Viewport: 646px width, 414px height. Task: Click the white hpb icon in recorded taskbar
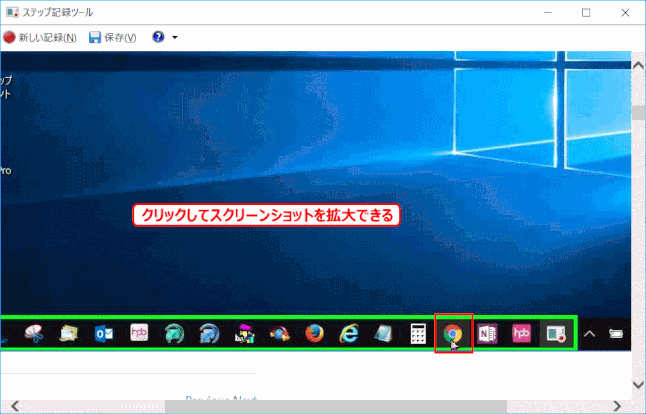(x=139, y=333)
